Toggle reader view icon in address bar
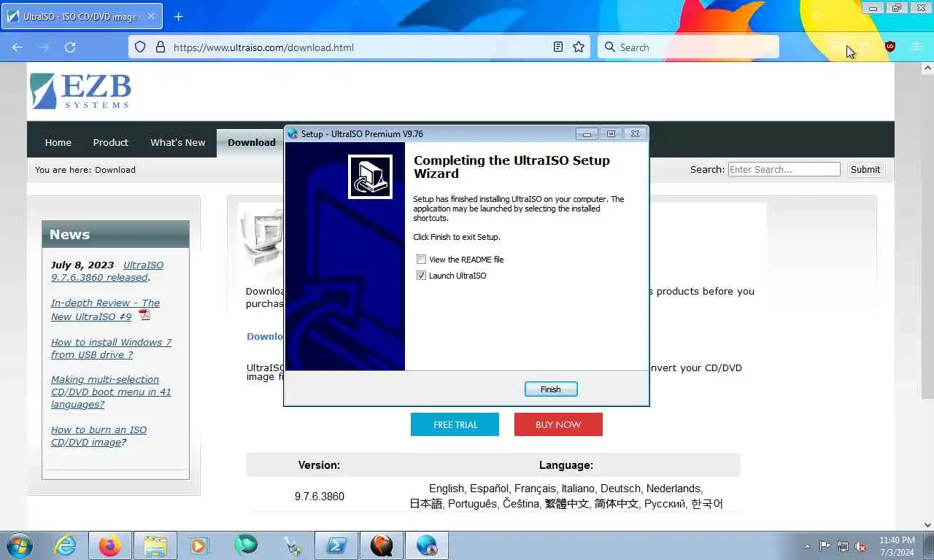 [558, 47]
